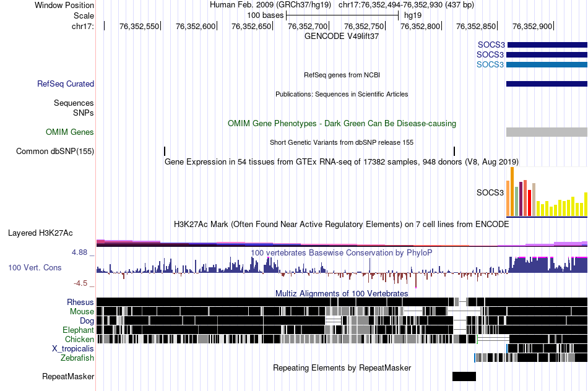
Task: Click the Layered H3K27Ac track label
Action: [x=40, y=233]
